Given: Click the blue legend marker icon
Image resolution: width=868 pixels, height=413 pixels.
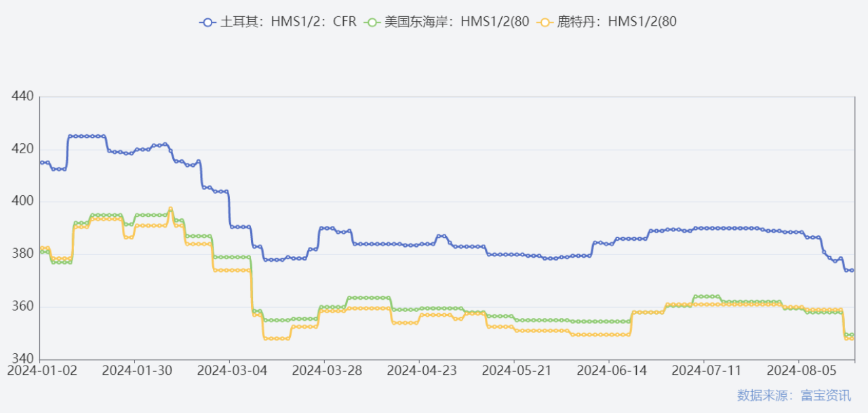Looking at the screenshot, I should click(208, 22).
